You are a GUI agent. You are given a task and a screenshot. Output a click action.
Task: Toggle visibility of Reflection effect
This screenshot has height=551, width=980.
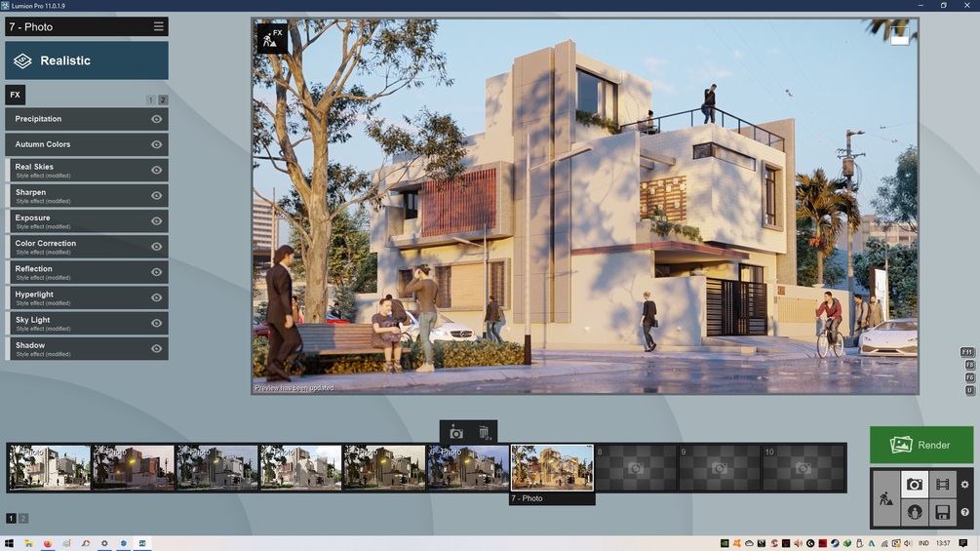coord(156,272)
